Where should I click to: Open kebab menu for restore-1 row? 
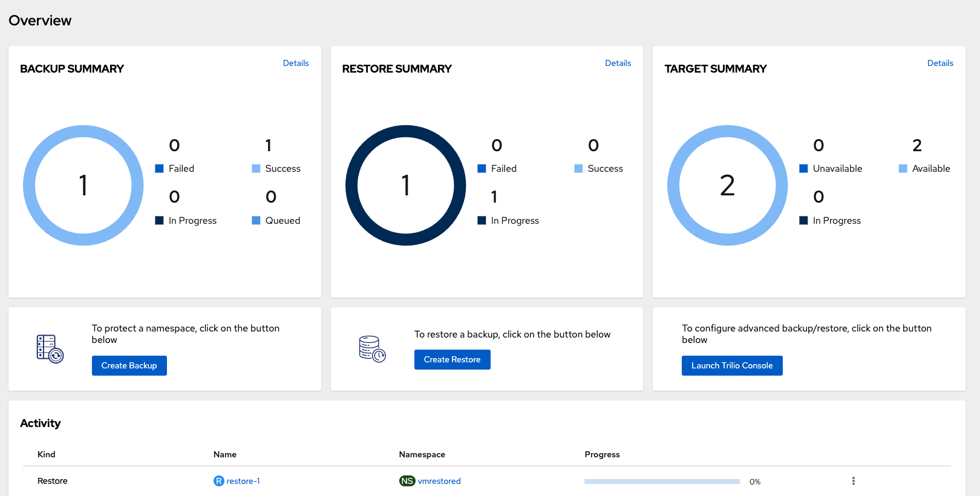click(853, 481)
